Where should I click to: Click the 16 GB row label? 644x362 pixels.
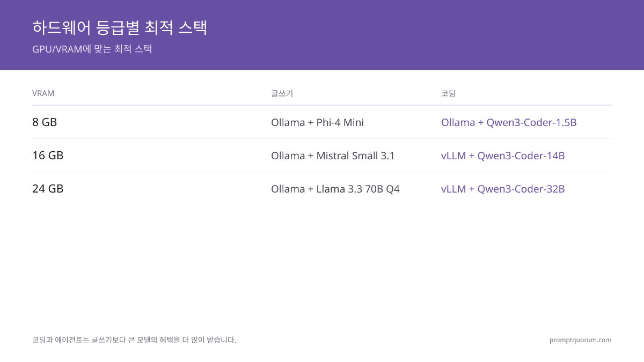[48, 156]
